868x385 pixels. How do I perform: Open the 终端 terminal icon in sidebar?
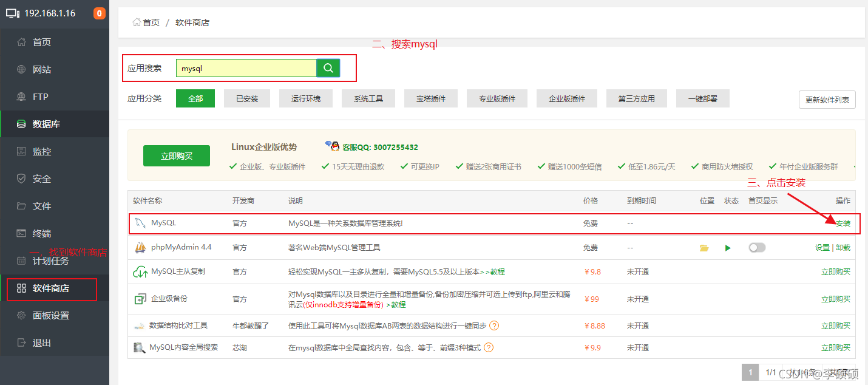[x=21, y=234]
